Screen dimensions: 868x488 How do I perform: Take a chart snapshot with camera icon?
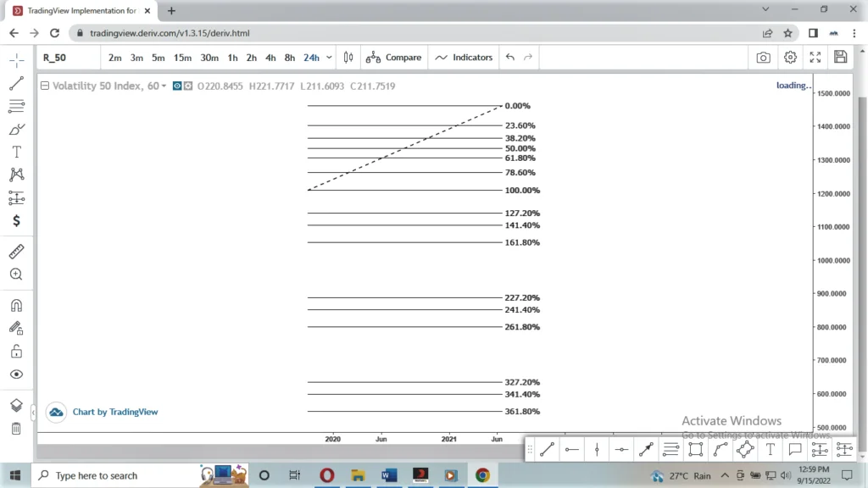coord(764,58)
